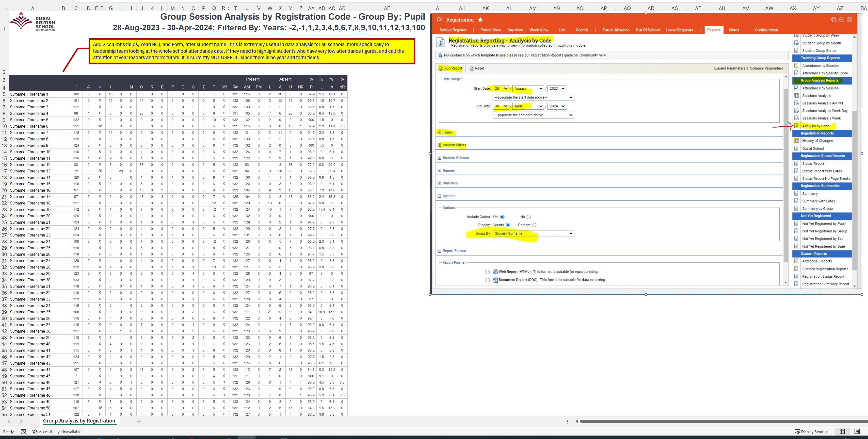Open the Group By Student Surname dropdown
The width and height of the screenshot is (868, 439).
point(533,233)
